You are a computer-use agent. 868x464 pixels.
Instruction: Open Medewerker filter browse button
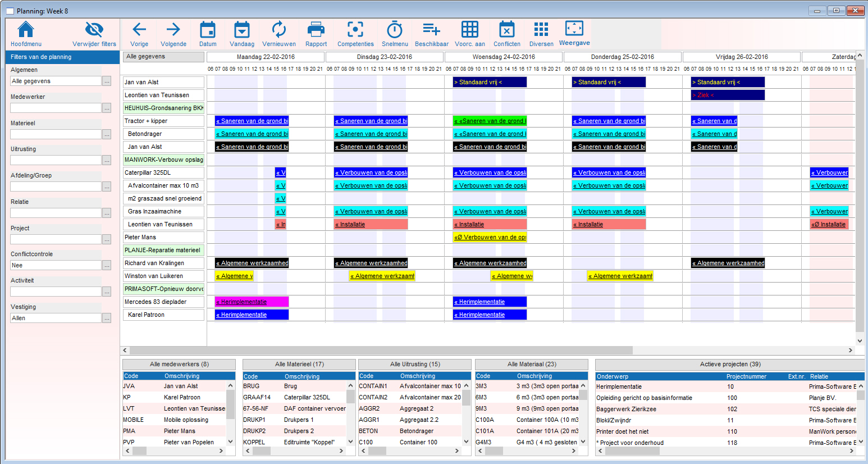tap(107, 108)
